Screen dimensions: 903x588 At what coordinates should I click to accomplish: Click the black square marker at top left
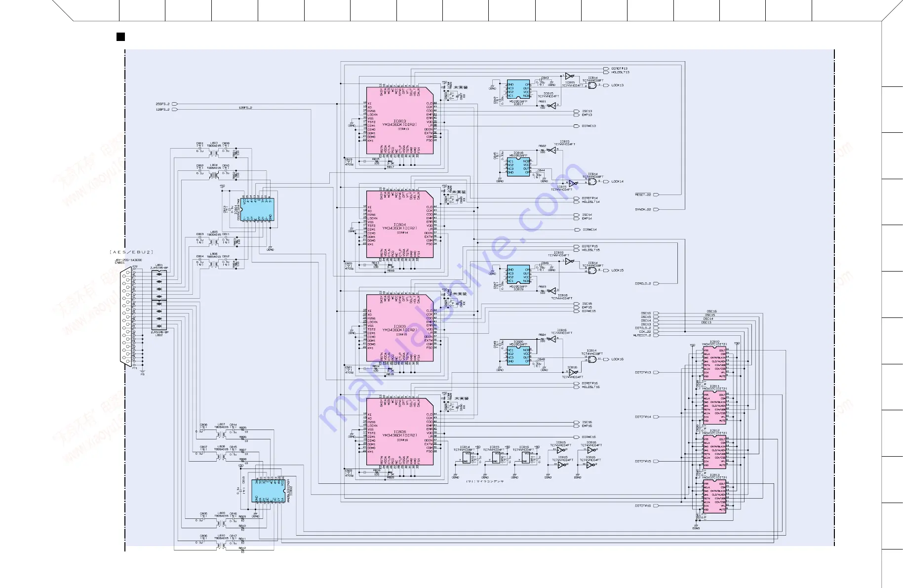point(120,37)
